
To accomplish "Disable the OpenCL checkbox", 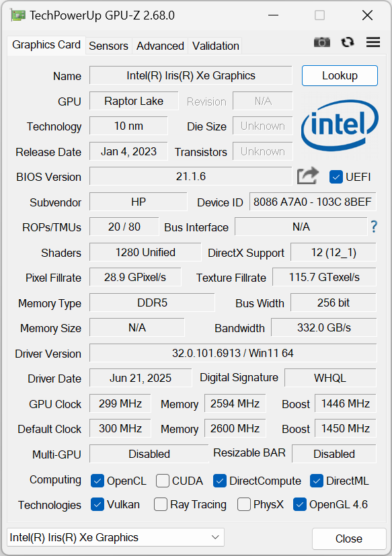I will coord(97,481).
